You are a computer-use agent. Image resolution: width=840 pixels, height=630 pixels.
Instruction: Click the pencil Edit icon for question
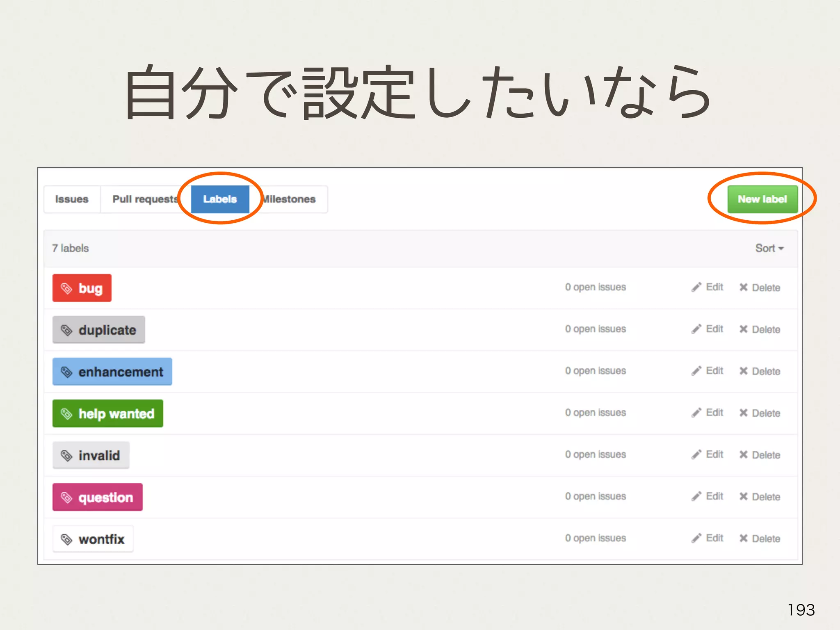point(696,497)
